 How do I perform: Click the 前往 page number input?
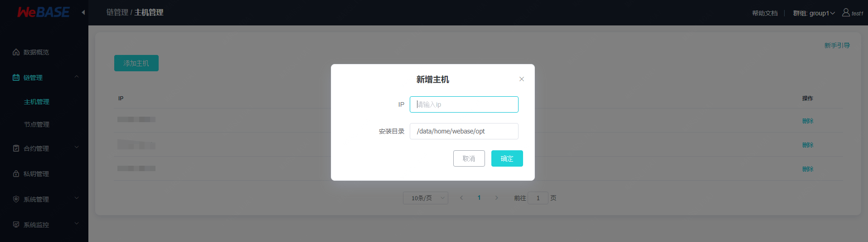click(538, 198)
